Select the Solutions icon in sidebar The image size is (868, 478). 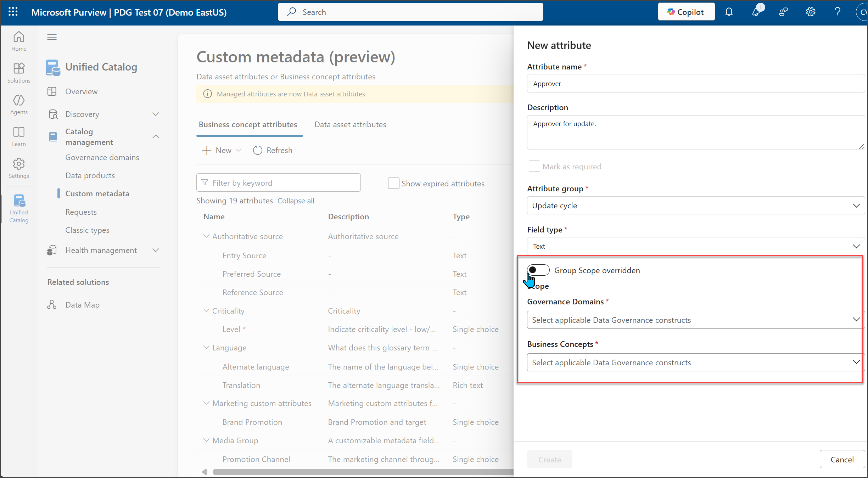coord(18,73)
